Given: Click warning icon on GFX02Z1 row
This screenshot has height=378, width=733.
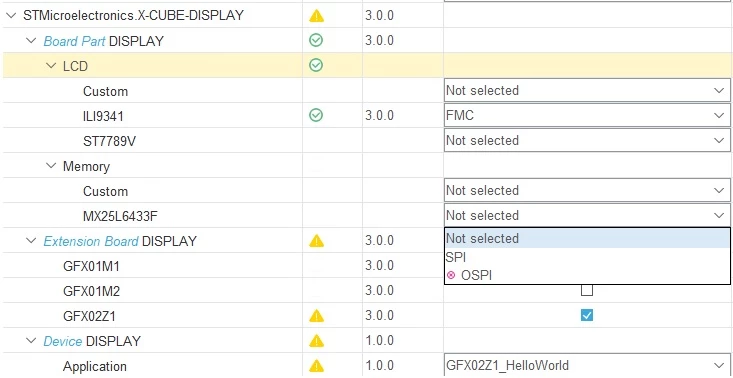Looking at the screenshot, I should tap(316, 316).
